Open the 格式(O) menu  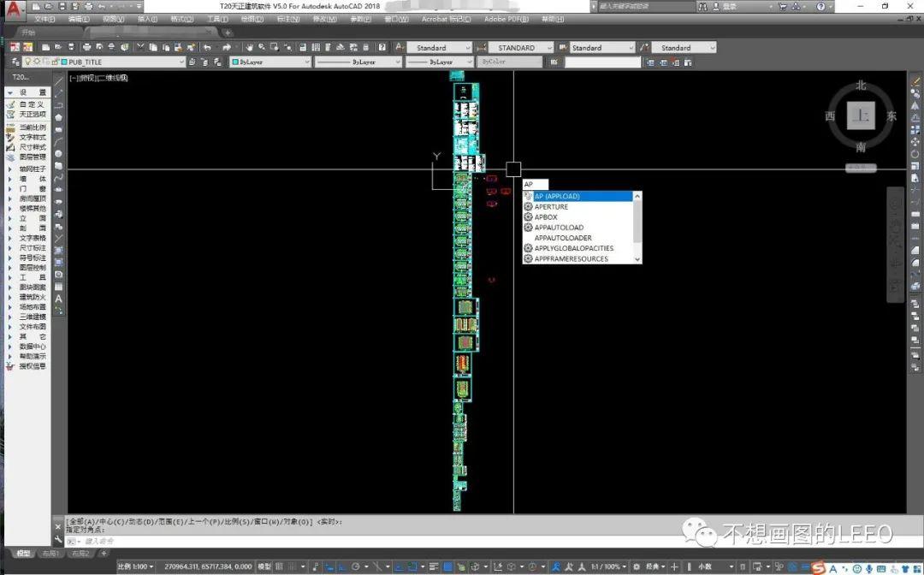pos(182,20)
